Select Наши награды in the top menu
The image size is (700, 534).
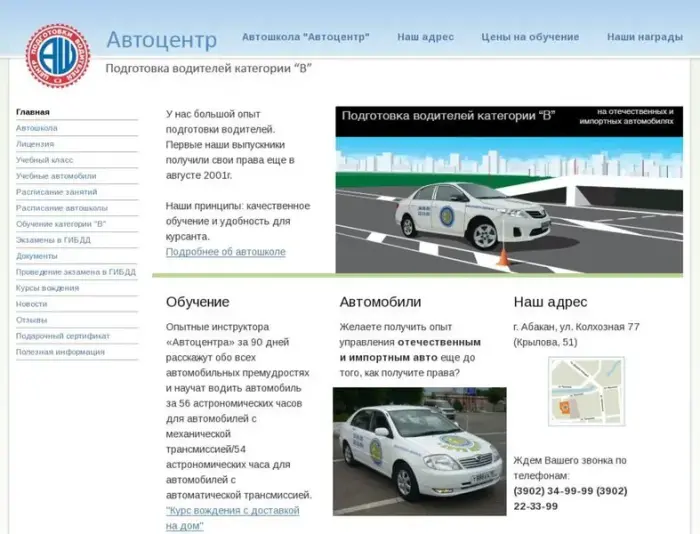(x=645, y=37)
